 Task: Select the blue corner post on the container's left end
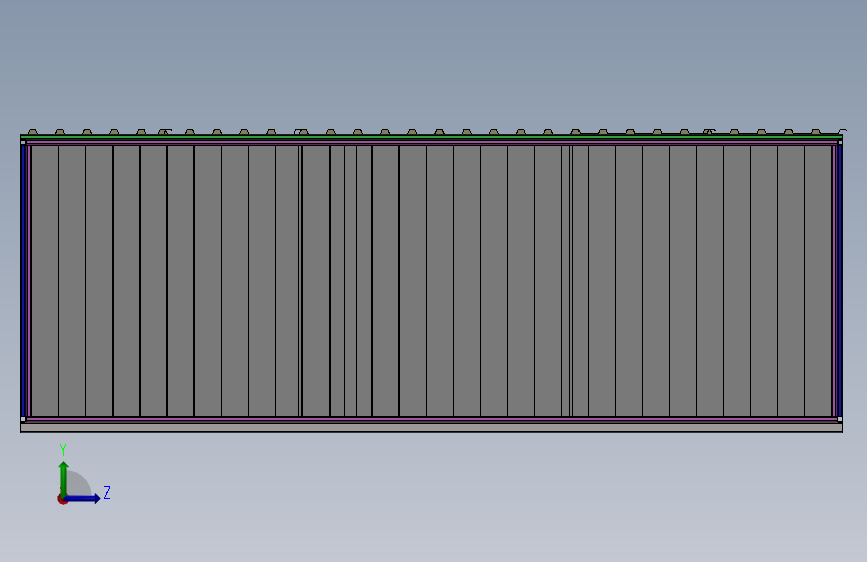23,280
